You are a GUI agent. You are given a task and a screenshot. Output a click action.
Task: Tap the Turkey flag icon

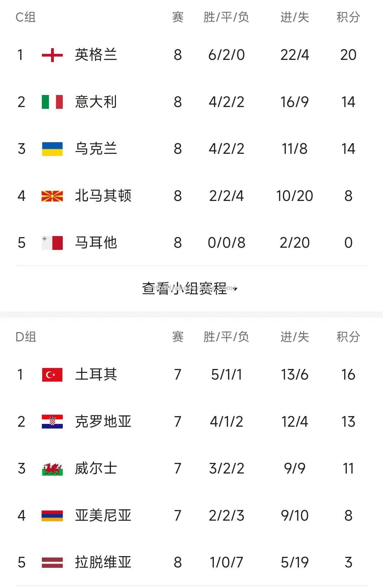52,375
